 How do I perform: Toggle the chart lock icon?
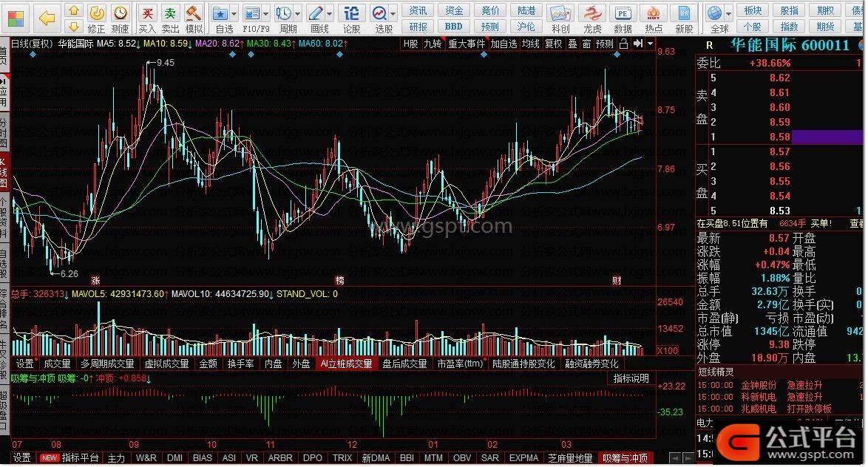[x=623, y=44]
